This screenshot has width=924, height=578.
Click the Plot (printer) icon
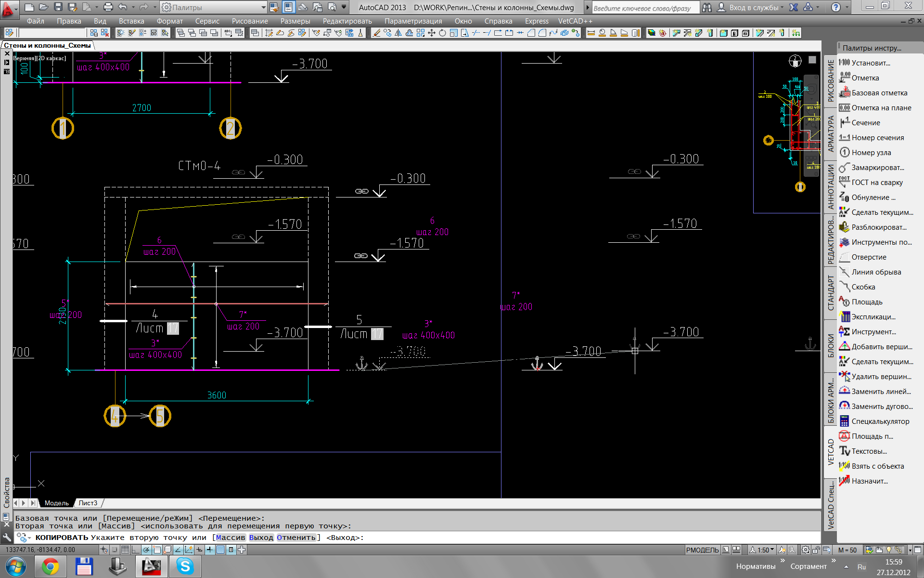coord(108,7)
